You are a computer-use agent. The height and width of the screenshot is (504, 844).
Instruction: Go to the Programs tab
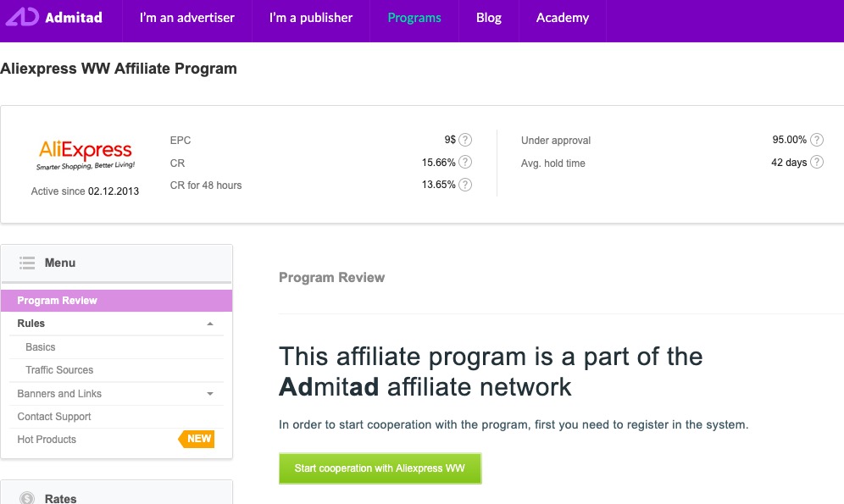tap(414, 18)
